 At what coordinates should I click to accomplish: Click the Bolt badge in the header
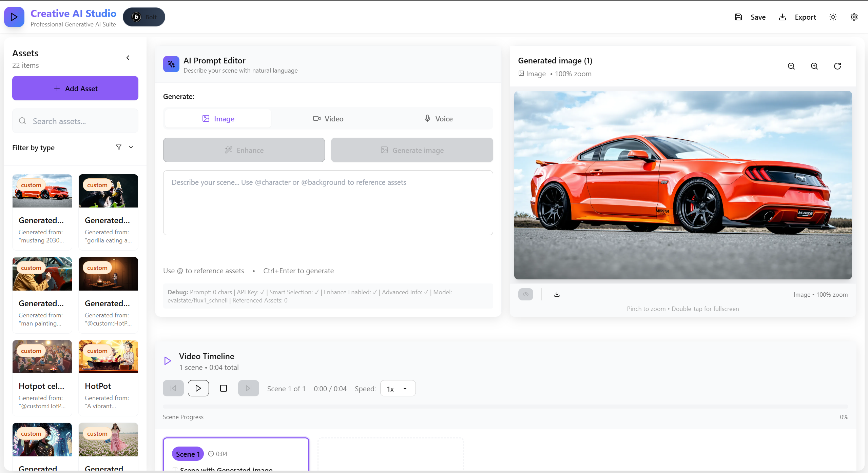click(x=144, y=17)
